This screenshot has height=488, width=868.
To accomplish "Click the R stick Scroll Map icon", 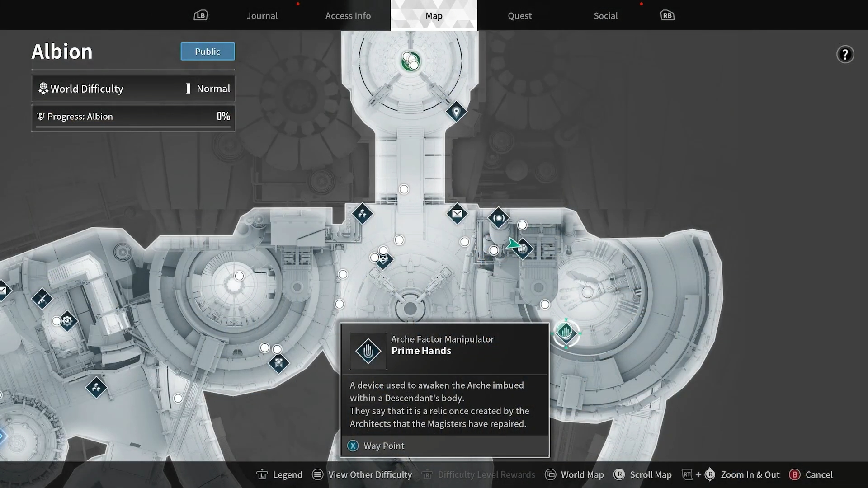I will [619, 474].
